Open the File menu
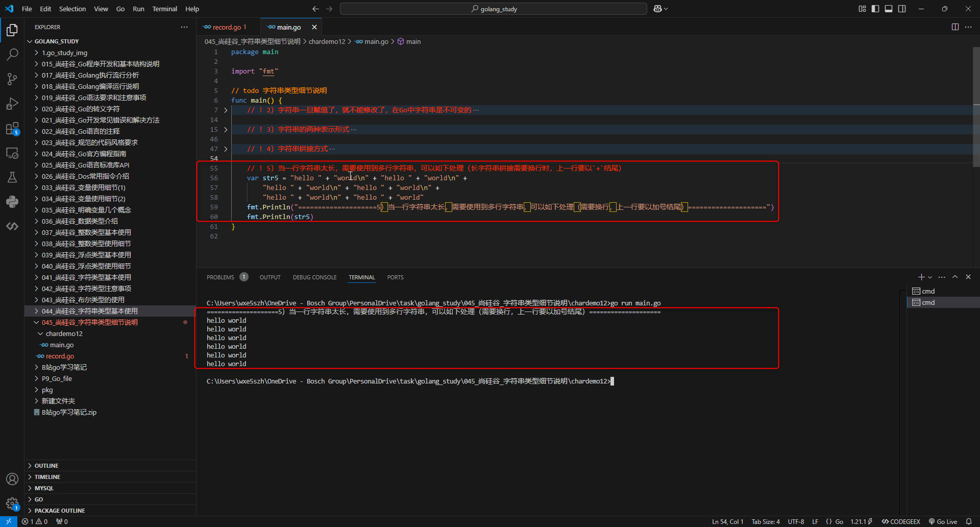The width and height of the screenshot is (980, 527). click(27, 9)
